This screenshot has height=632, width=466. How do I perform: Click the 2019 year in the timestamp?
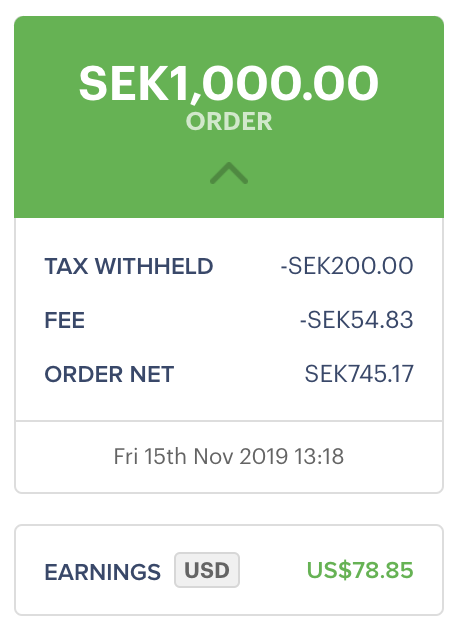[264, 456]
